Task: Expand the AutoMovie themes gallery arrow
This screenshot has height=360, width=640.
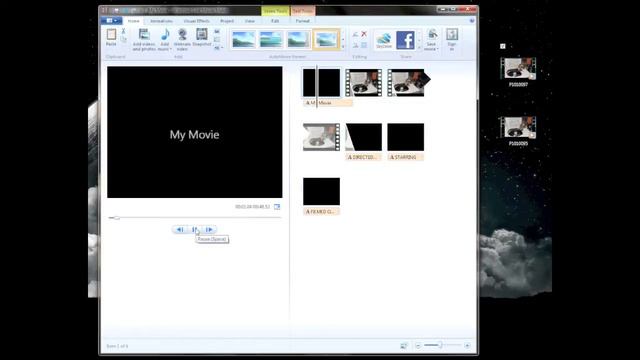Action: (x=343, y=47)
